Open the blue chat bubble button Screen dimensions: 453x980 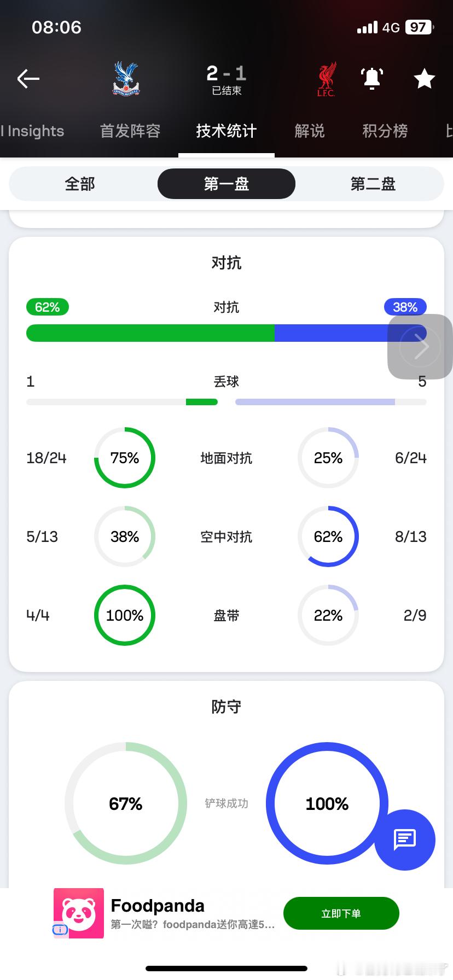405,839
